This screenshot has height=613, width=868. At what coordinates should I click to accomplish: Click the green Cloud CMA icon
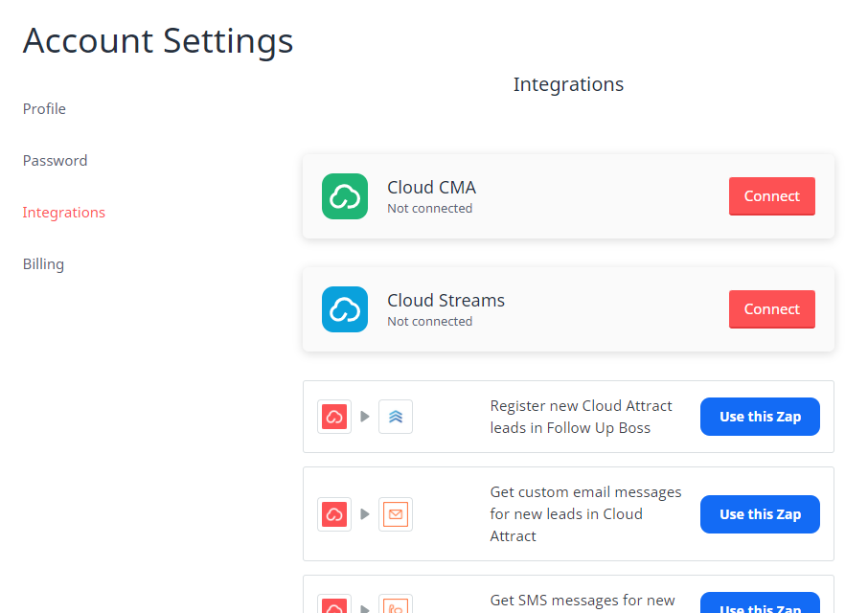[344, 196]
